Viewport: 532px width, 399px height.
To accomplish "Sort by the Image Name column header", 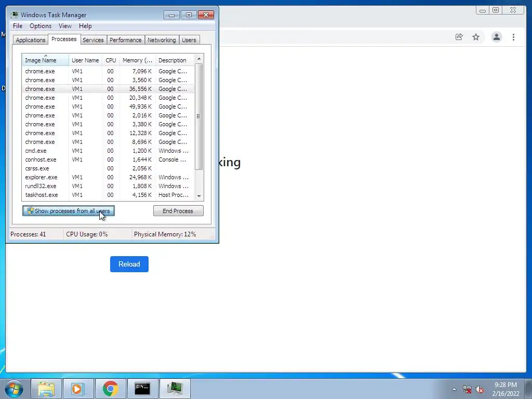I will (x=46, y=60).
